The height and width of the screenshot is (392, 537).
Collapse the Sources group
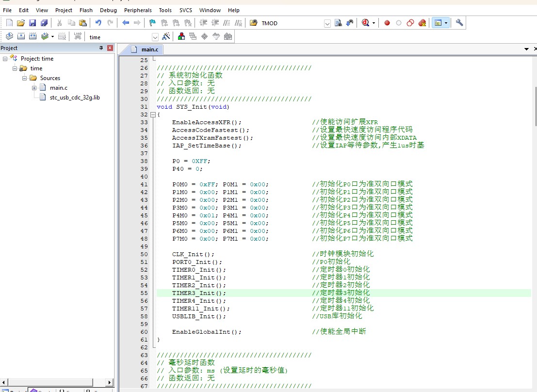(x=24, y=78)
